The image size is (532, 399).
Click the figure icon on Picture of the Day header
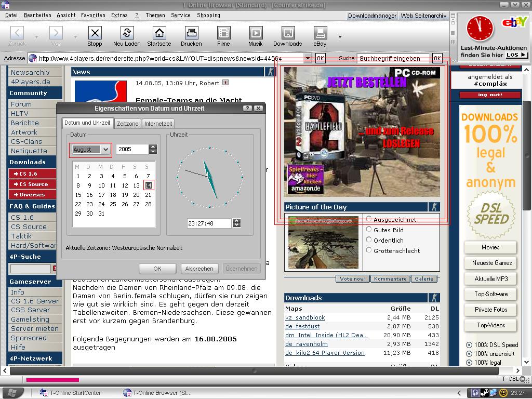coord(434,207)
